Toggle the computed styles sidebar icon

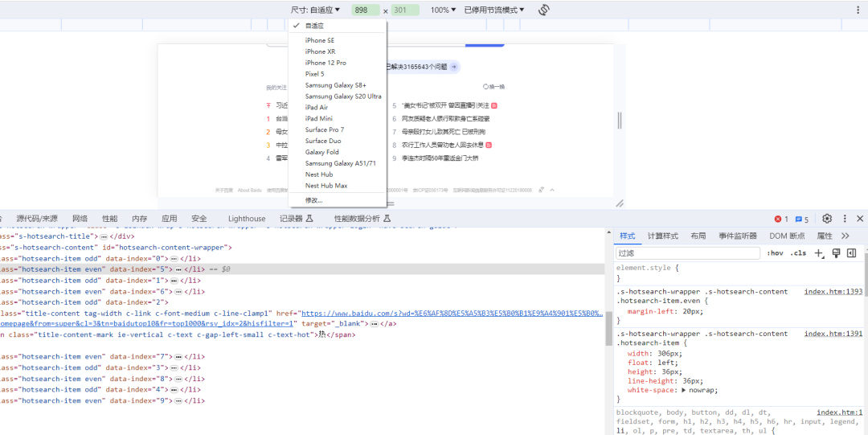click(851, 253)
